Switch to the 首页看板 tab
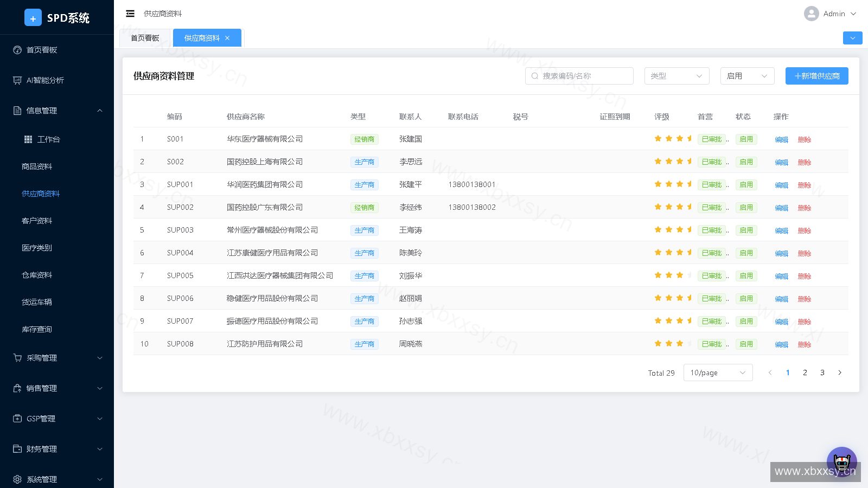This screenshot has height=488, width=868. pos(145,38)
